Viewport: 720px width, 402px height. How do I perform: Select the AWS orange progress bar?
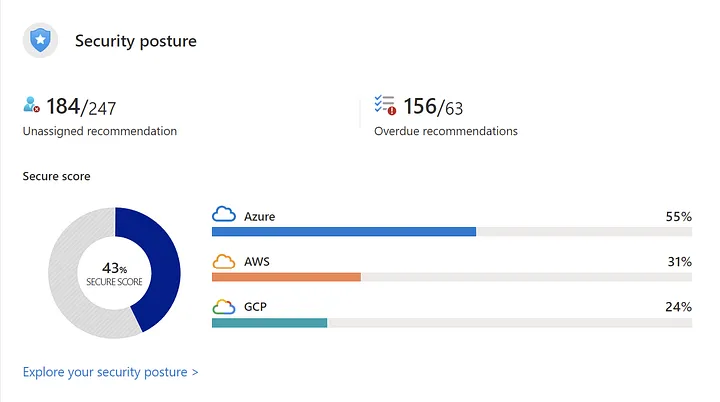[x=286, y=277]
